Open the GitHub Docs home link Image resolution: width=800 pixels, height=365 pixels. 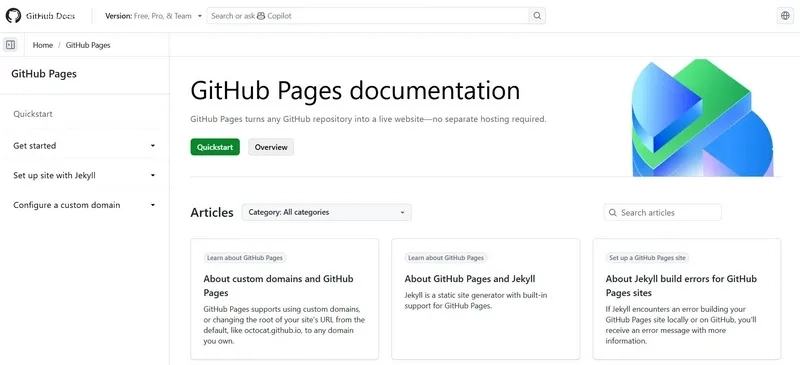[51, 16]
